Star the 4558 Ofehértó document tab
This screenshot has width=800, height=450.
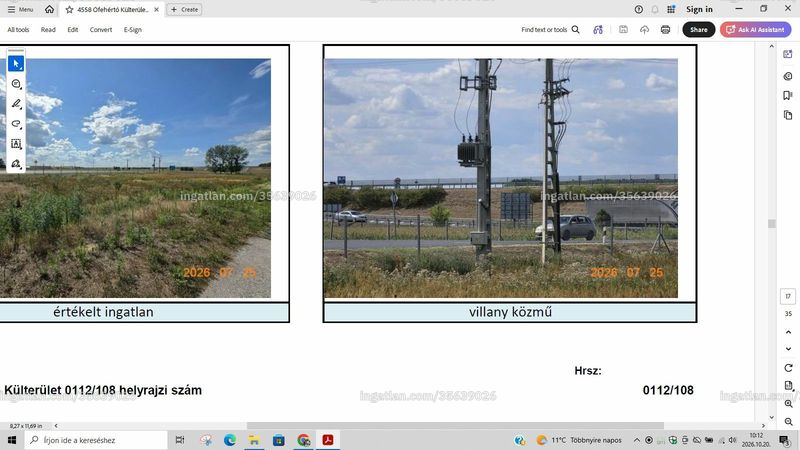point(69,10)
